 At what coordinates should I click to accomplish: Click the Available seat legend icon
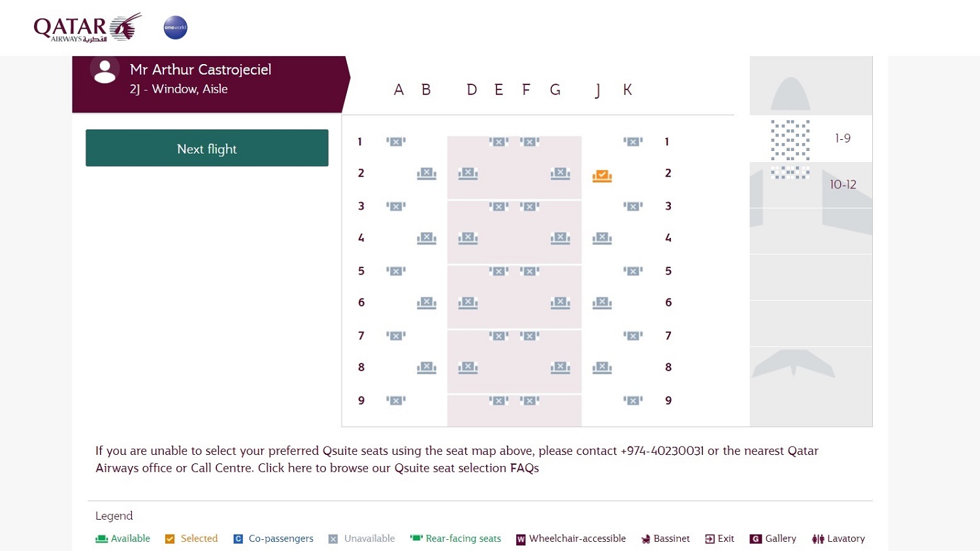(101, 539)
